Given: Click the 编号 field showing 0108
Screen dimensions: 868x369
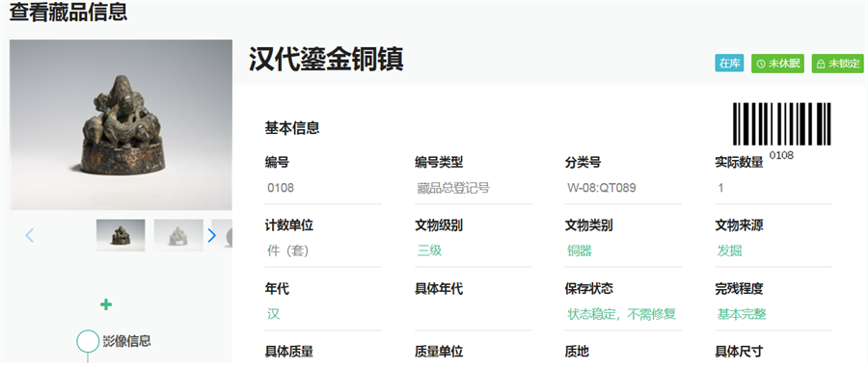Looking at the screenshot, I should [x=323, y=188].
